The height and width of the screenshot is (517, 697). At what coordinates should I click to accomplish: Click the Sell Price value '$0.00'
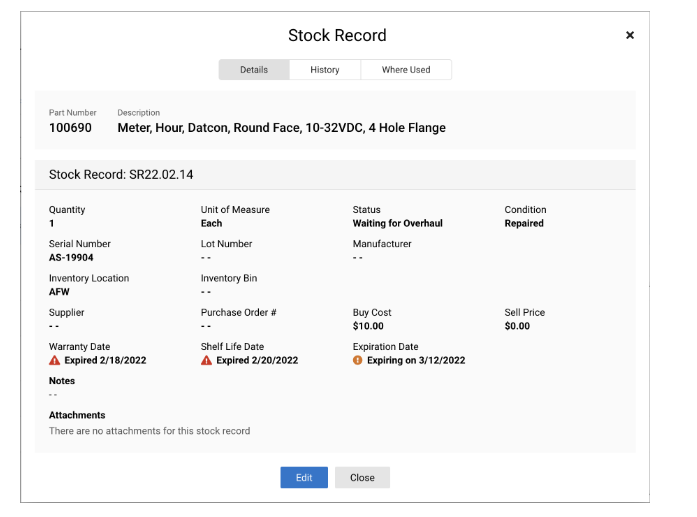pos(517,326)
